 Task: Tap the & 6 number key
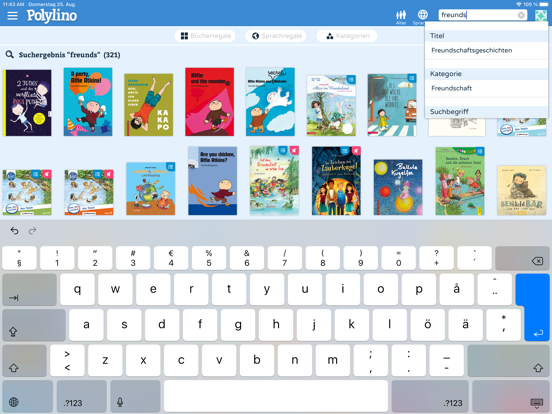tap(246, 258)
